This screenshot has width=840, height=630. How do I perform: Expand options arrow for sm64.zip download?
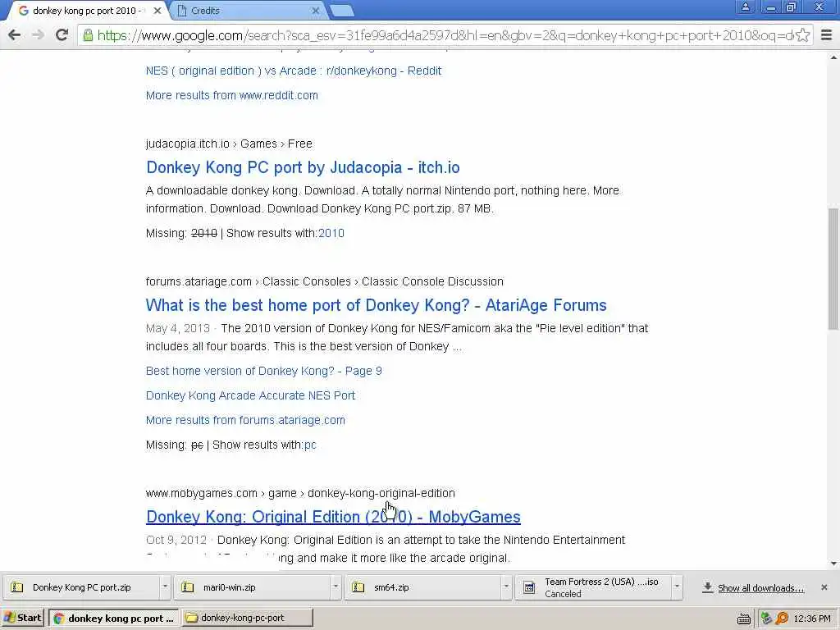pyautogui.click(x=505, y=587)
